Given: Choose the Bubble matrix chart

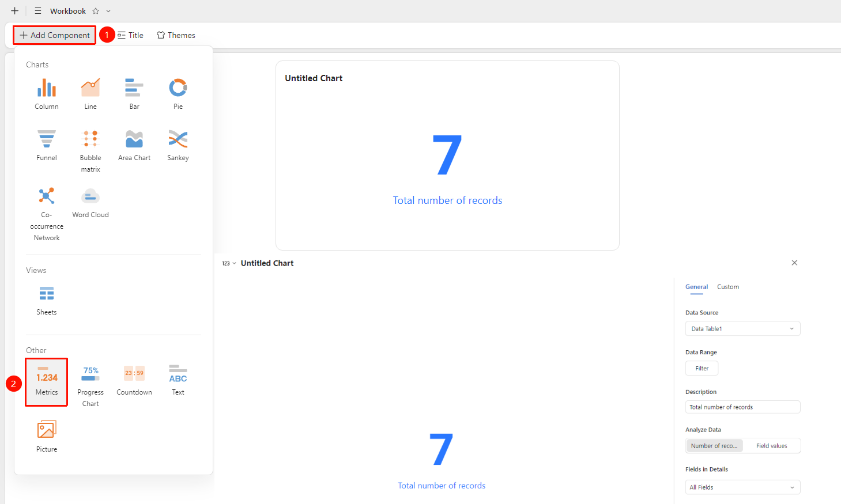Looking at the screenshot, I should [90, 150].
